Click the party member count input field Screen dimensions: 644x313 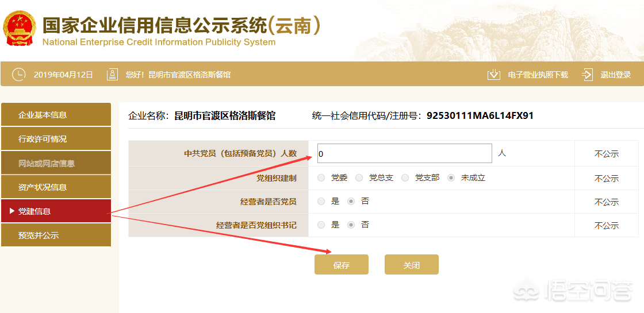point(405,153)
